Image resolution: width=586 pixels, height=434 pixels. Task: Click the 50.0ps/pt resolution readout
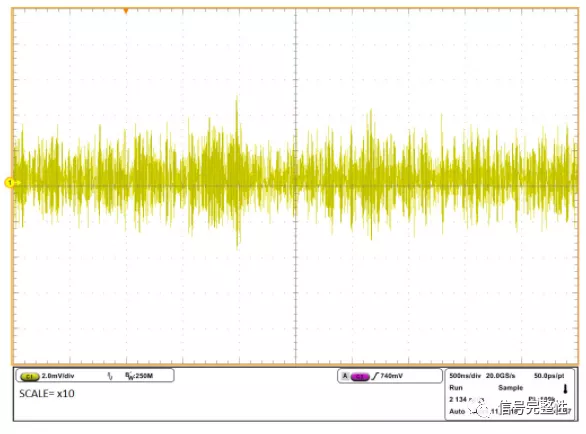549,376
